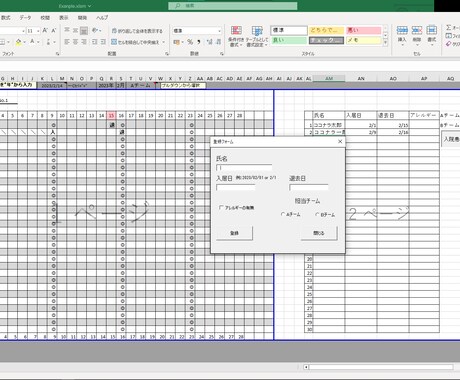Open the 表示 ribbon tab

63,18
